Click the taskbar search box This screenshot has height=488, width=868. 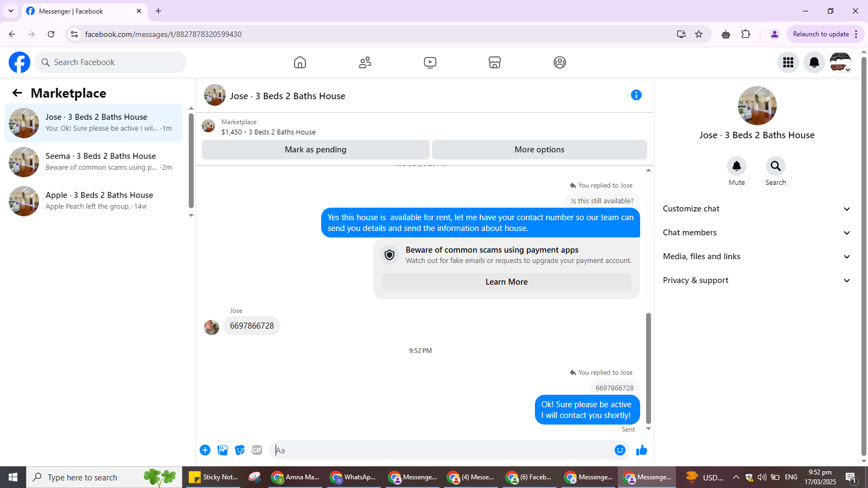click(104, 477)
